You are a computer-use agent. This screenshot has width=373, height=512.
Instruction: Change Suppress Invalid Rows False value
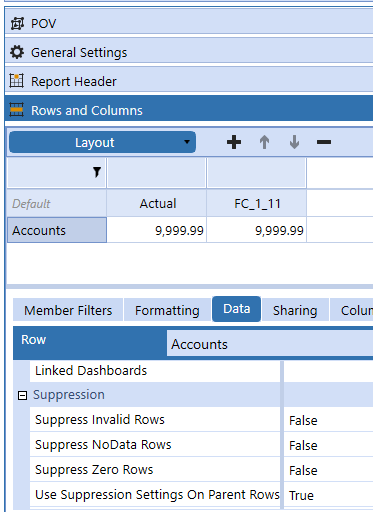[328, 420]
